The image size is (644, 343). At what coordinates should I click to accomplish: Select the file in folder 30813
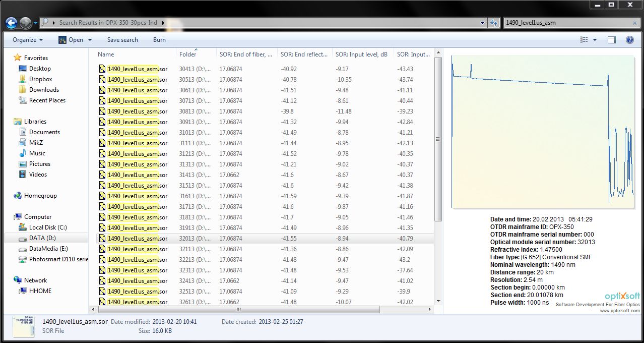(265, 111)
